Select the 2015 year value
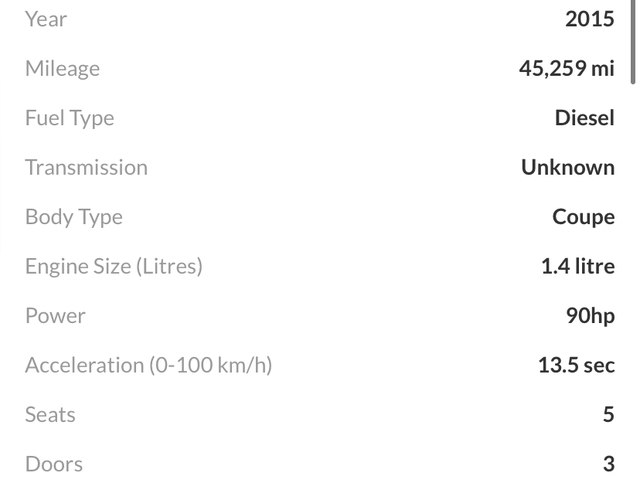Viewport: 640px width, 480px height. tap(589, 19)
